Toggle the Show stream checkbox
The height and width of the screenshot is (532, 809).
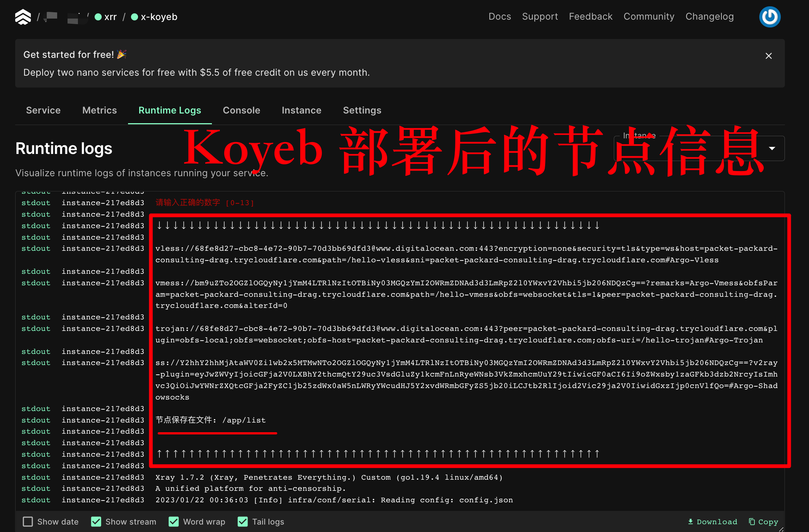pos(96,522)
